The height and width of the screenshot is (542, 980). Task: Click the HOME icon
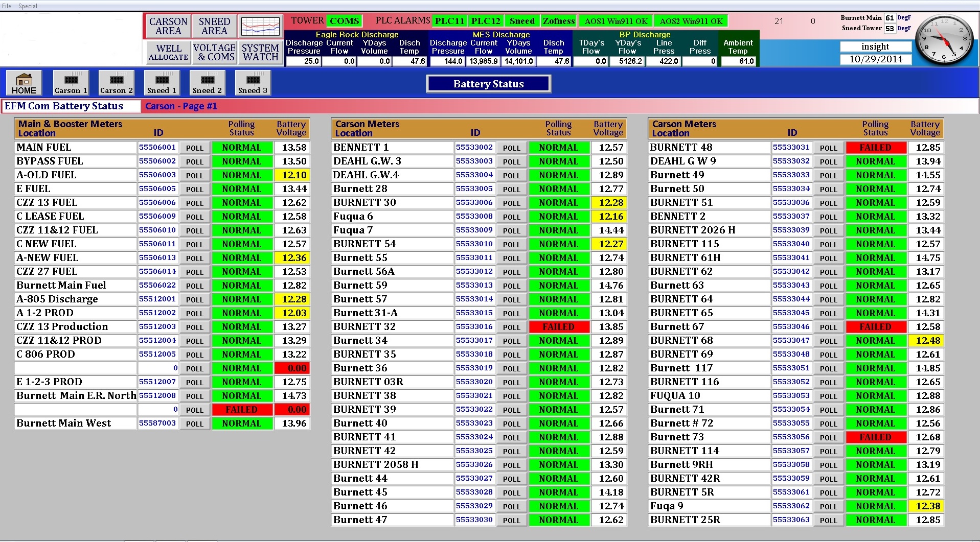[24, 83]
